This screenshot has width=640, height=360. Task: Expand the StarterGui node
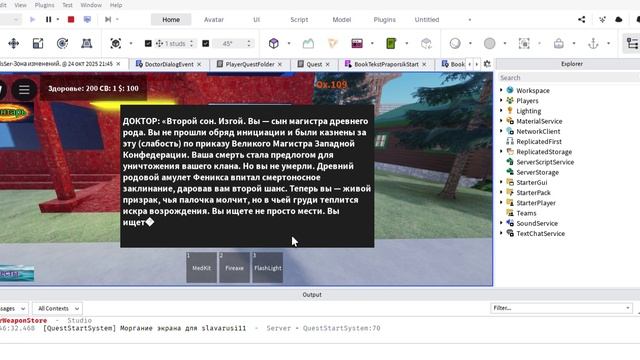click(x=501, y=182)
